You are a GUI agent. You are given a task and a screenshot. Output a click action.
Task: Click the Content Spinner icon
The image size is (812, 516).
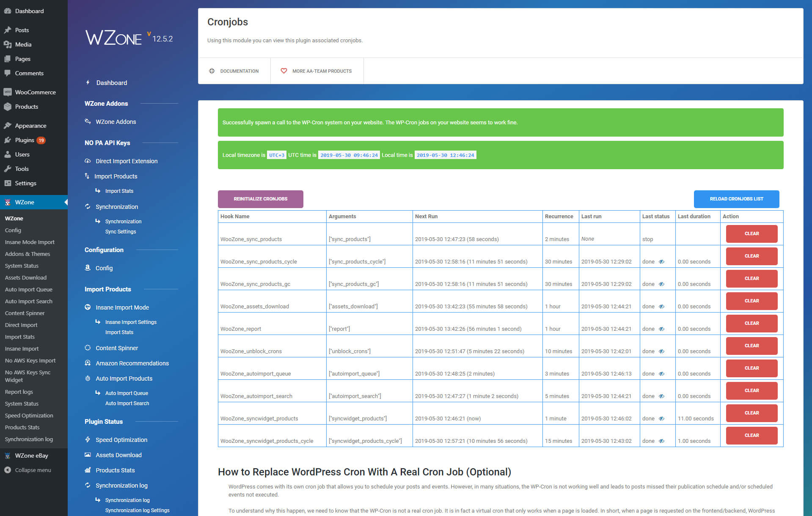pos(88,348)
